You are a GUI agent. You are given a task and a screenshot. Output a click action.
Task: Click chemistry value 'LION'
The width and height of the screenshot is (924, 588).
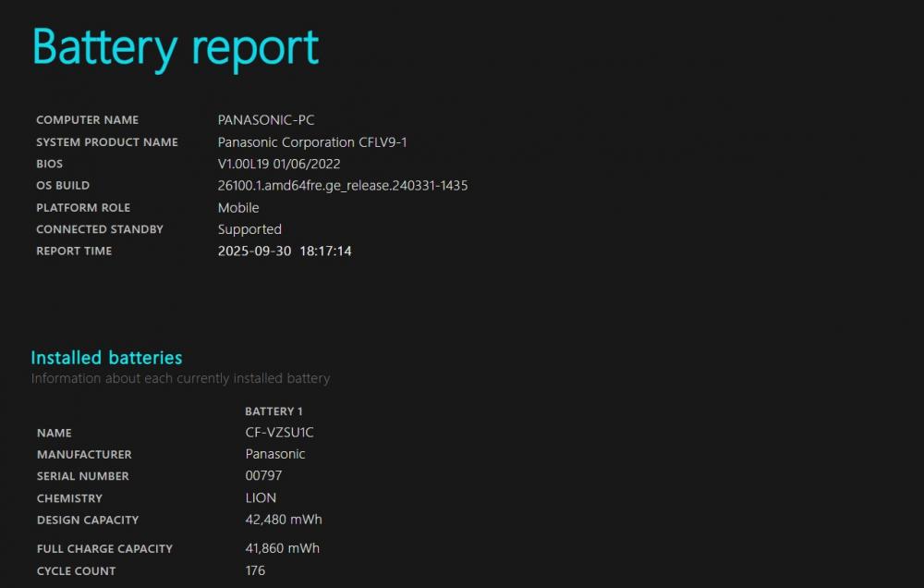261,497
